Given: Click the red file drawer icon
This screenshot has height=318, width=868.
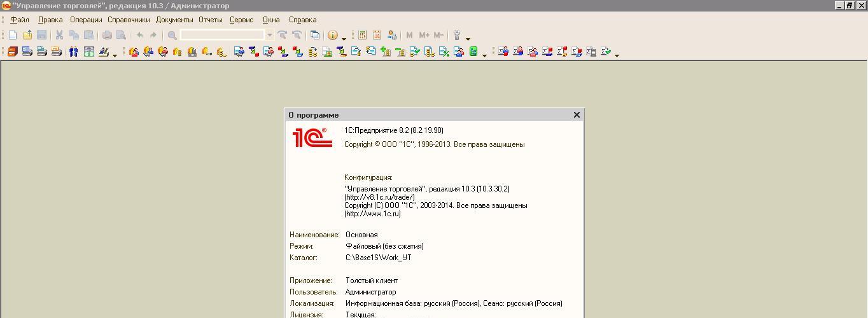Looking at the screenshot, I should [x=13, y=52].
